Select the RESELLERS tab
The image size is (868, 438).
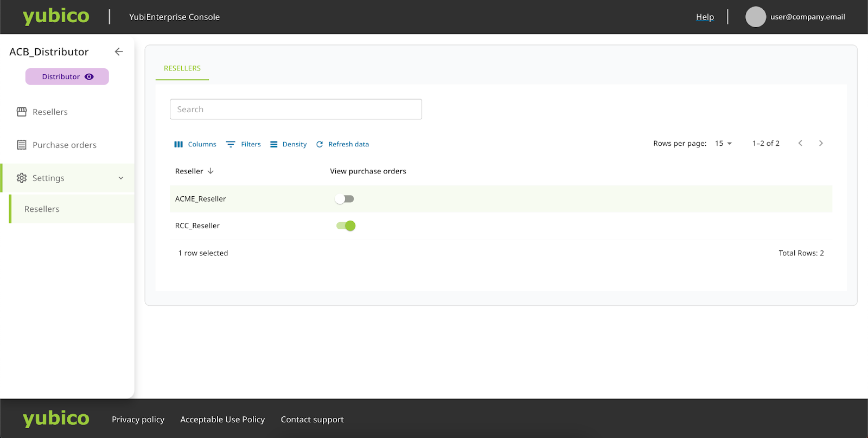(182, 68)
